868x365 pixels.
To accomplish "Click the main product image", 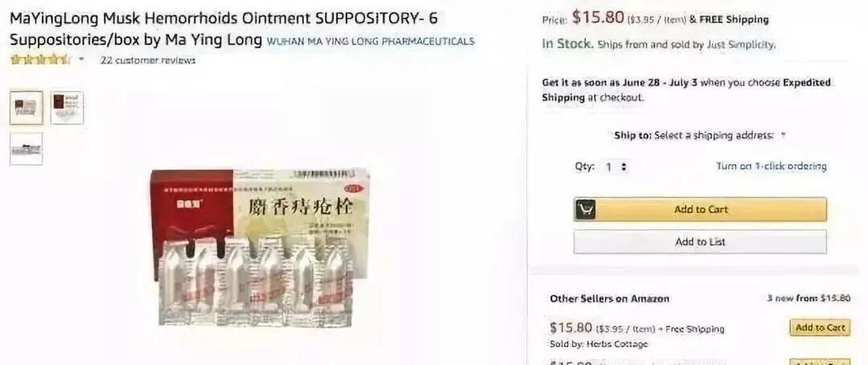I will tap(260, 247).
